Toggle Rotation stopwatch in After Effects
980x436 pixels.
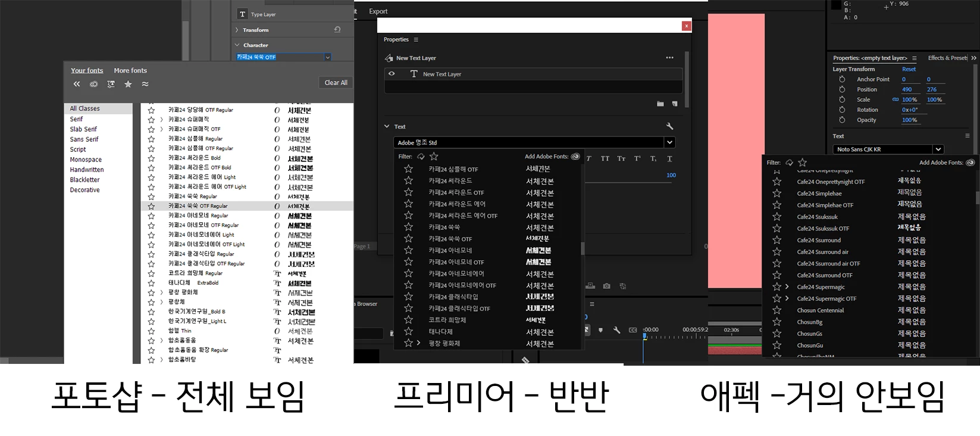click(x=842, y=110)
